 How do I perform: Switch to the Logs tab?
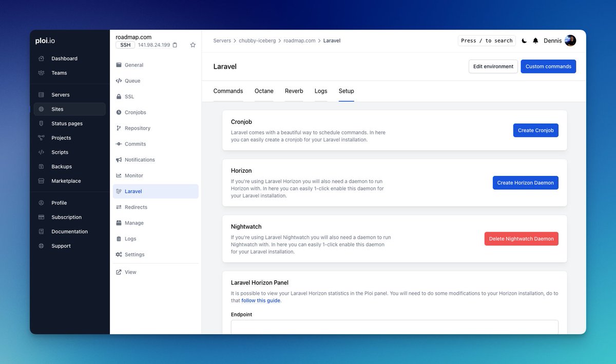point(321,91)
